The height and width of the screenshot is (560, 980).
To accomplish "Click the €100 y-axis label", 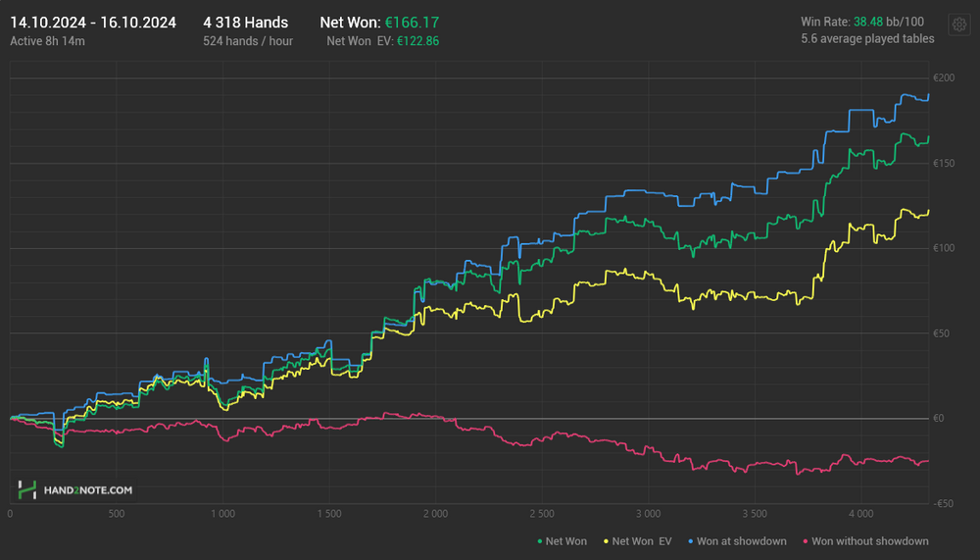I will tap(944, 248).
